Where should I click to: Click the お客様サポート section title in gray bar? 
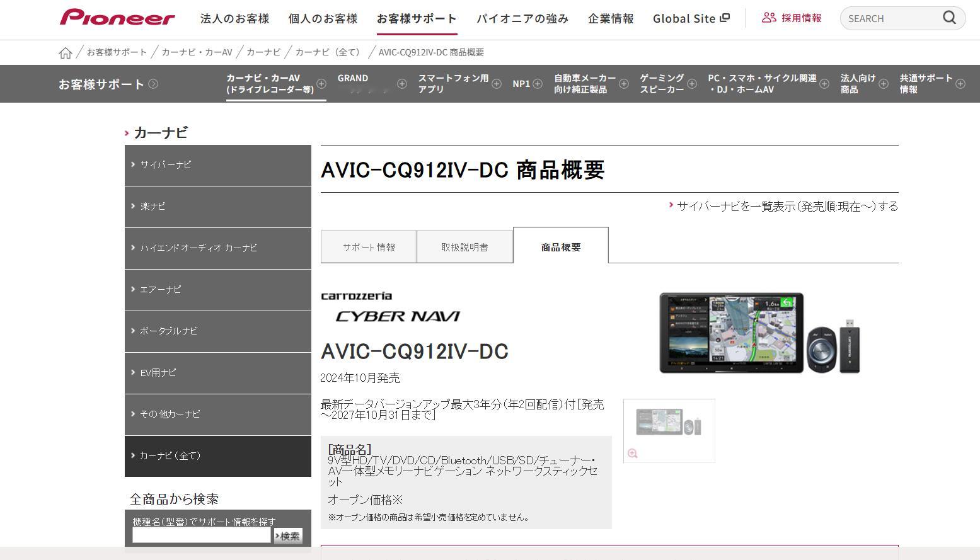tap(101, 84)
